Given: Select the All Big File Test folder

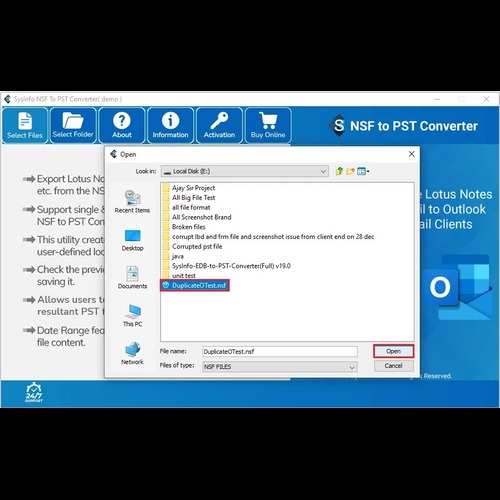Looking at the screenshot, I should click(189, 198).
